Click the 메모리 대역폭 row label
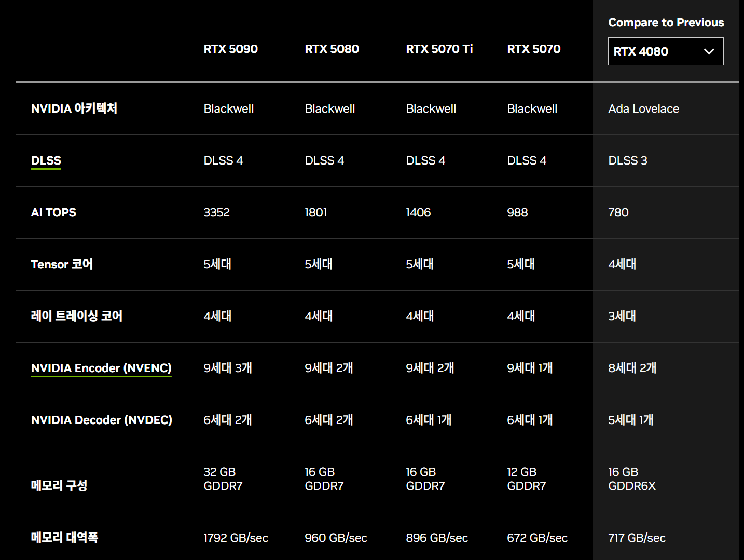Viewport: 744px width, 560px height. pos(64,538)
